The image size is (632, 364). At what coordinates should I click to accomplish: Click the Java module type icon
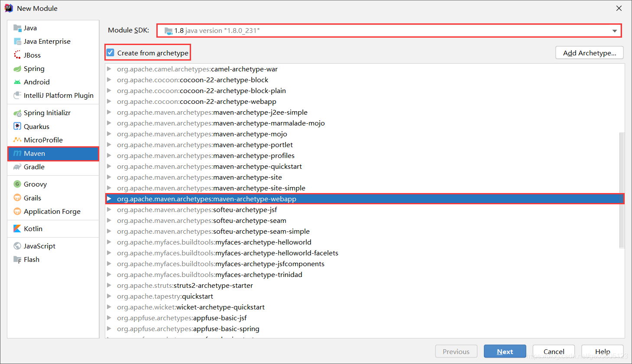(17, 28)
